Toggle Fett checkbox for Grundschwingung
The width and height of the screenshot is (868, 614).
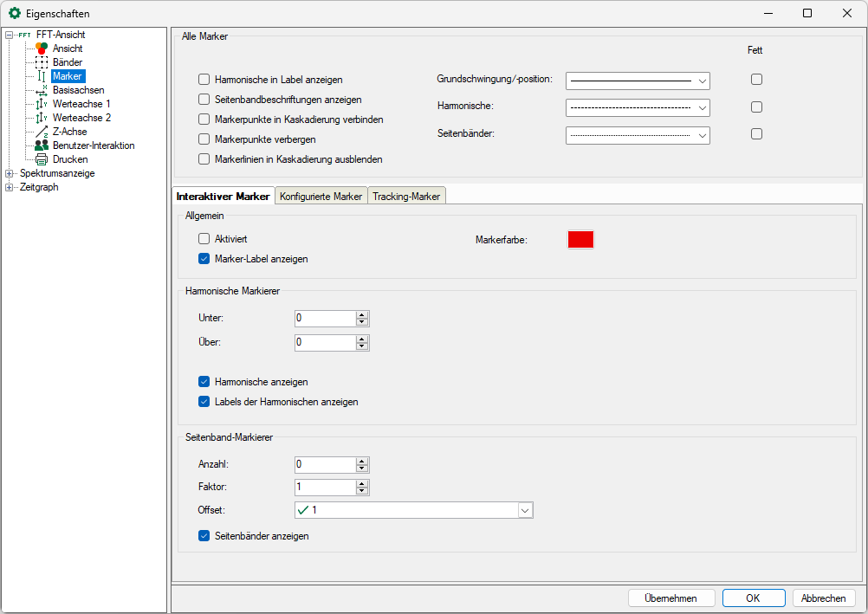[x=757, y=79]
